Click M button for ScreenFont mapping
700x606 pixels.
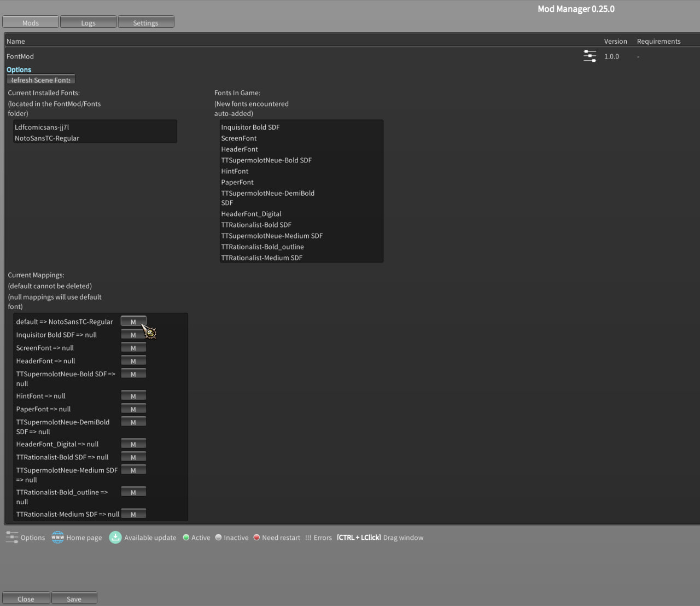point(133,348)
